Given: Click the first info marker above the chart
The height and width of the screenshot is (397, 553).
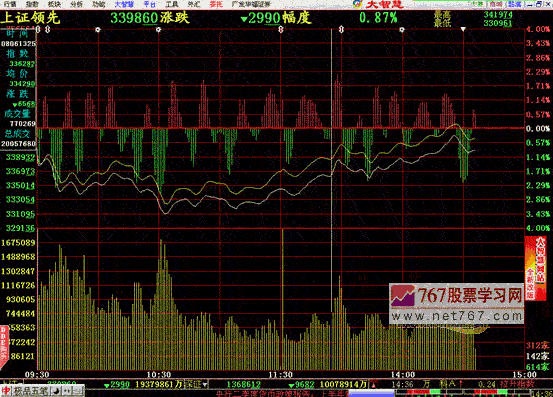Looking at the screenshot, I should point(38,30).
